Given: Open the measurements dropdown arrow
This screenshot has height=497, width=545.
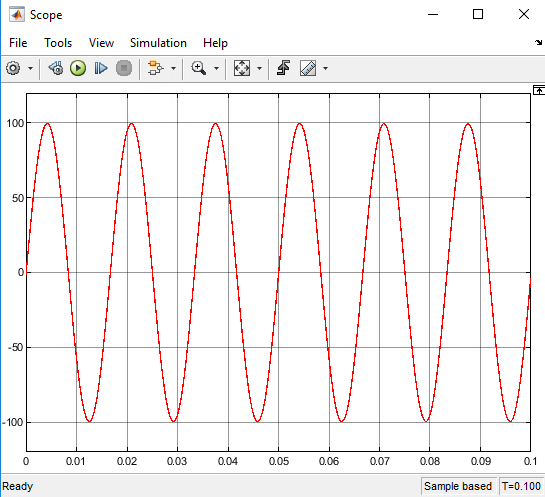Looking at the screenshot, I should click(325, 68).
